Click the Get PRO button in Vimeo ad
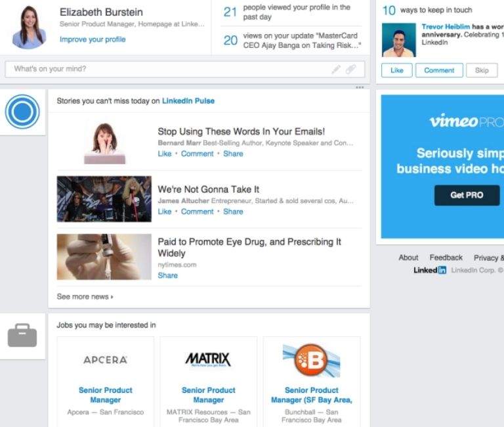The image size is (504, 427). coord(467,195)
